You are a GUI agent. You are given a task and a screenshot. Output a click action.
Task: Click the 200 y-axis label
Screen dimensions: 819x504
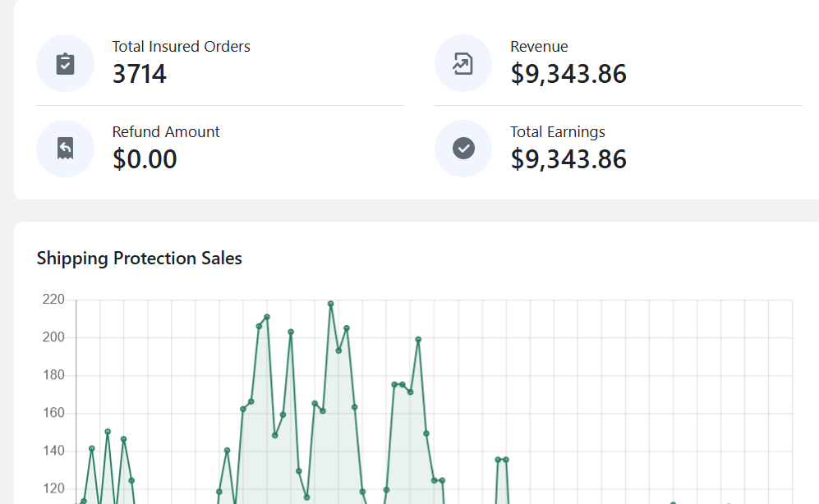[53, 337]
